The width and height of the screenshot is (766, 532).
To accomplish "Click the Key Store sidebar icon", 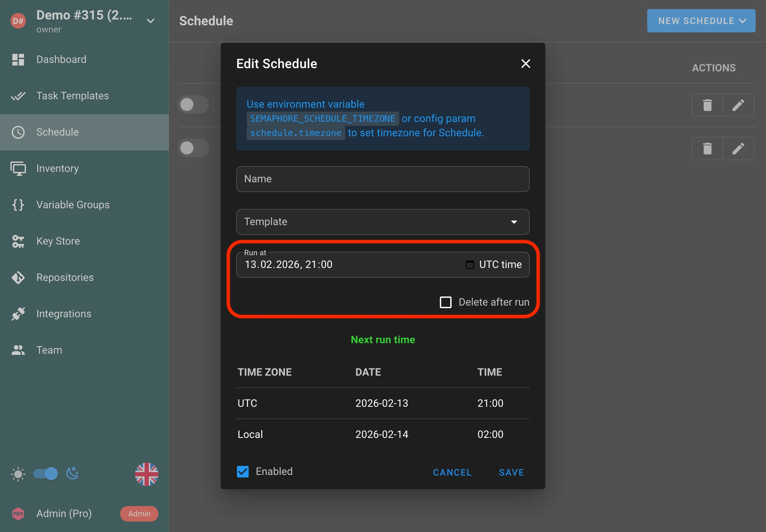I will pos(18,241).
